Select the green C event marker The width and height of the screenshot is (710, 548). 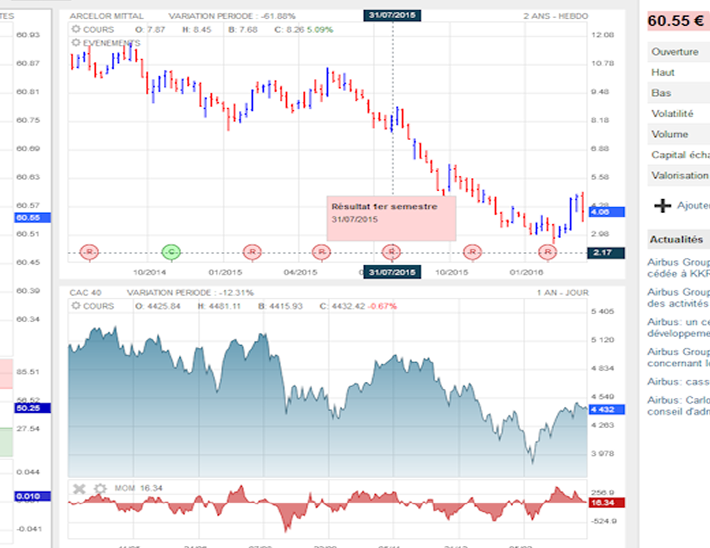tap(171, 252)
